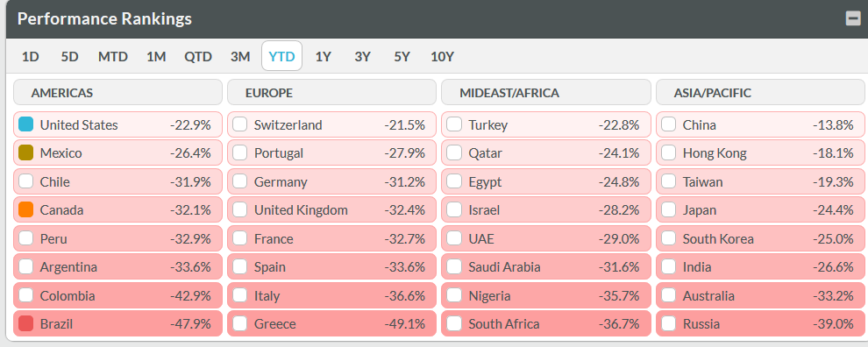Image resolution: width=868 pixels, height=347 pixels.
Task: Collapse the Performance Rankings panel
Action: [852, 18]
